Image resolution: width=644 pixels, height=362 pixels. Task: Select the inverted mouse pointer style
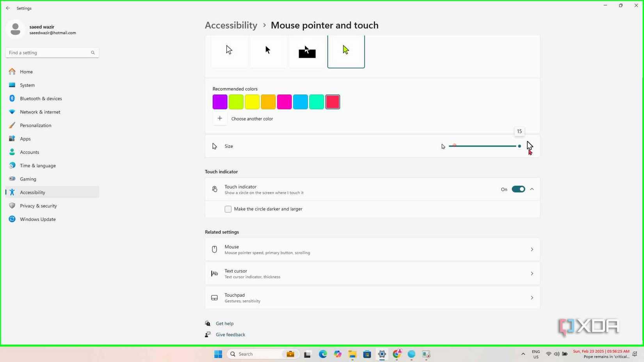click(x=307, y=50)
